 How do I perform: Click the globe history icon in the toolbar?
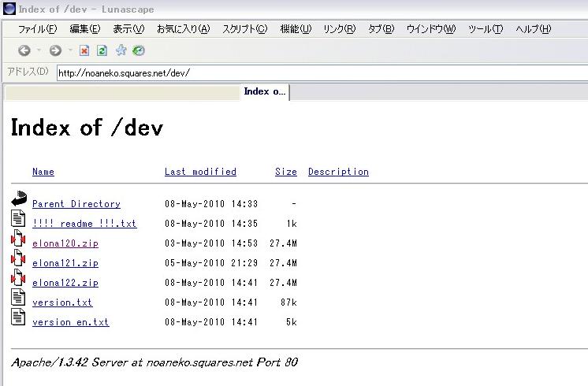coord(139,50)
